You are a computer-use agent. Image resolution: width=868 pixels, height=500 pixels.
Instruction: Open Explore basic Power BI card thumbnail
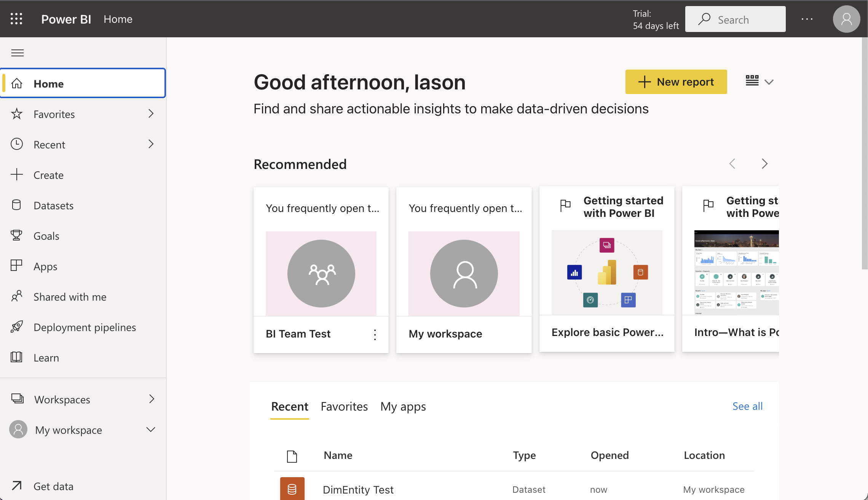coord(607,272)
